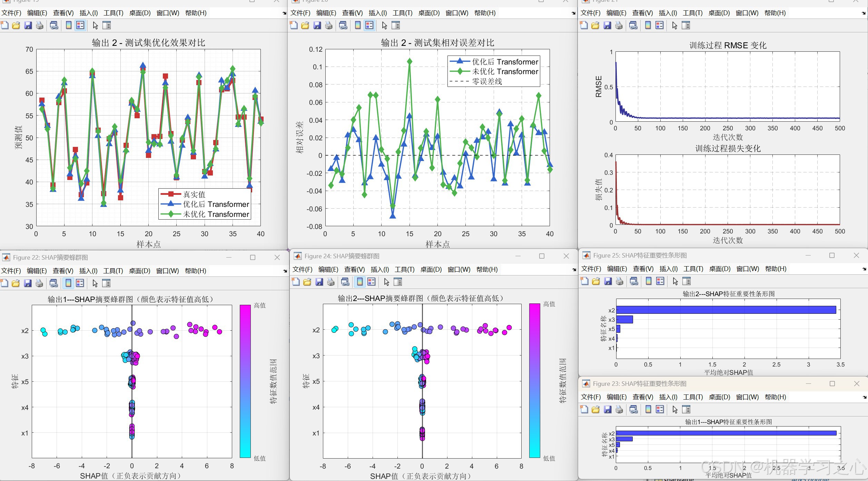
Task: Click 帮助(H) in Figure 25 menu bar
Action: [776, 269]
